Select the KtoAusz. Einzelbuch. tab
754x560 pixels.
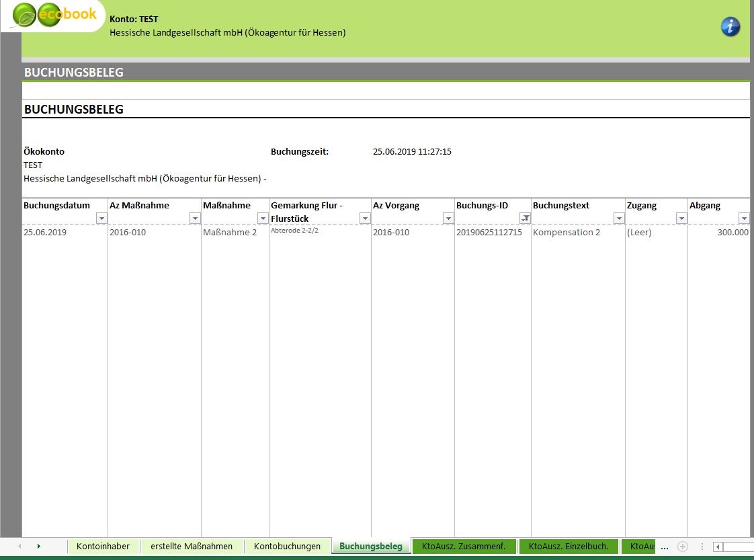(x=569, y=547)
